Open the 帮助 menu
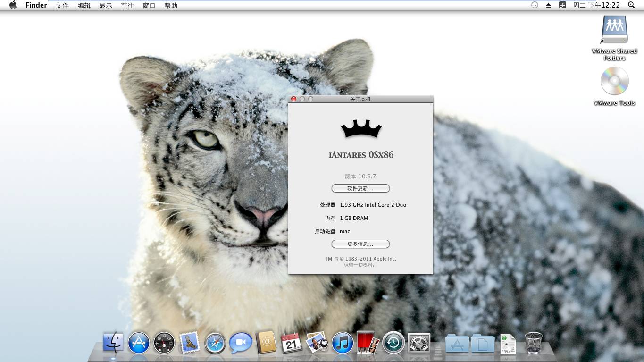The image size is (644, 362). tap(171, 6)
